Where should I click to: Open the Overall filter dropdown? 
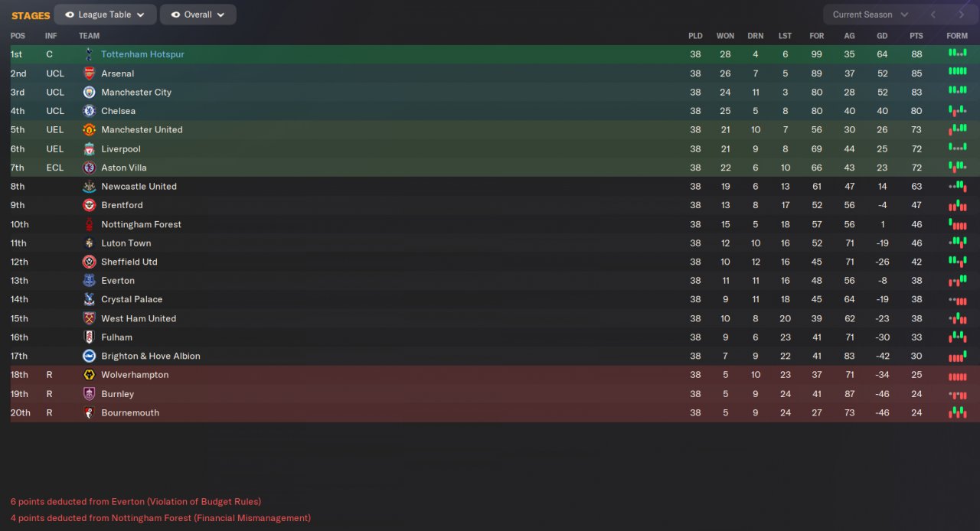[x=198, y=15]
